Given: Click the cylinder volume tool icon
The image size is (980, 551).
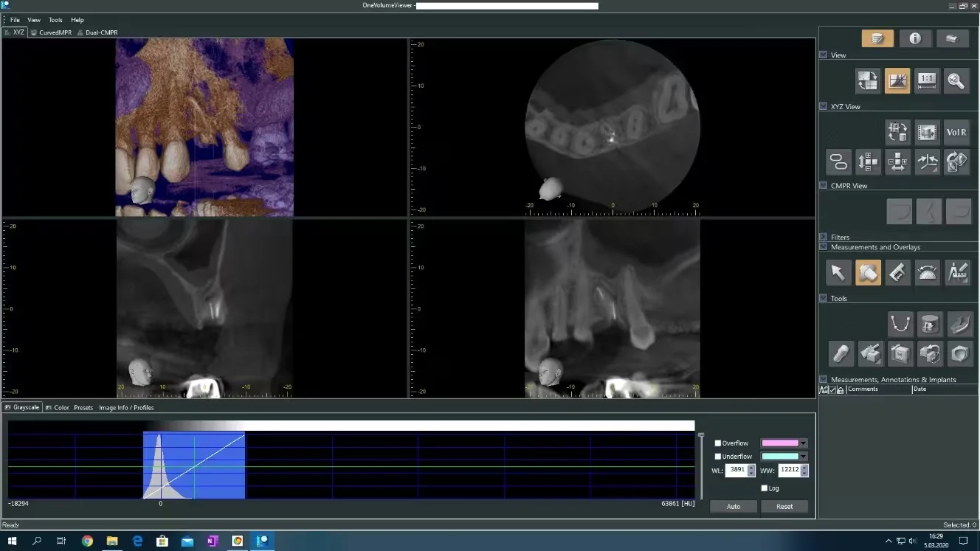Looking at the screenshot, I should tap(930, 324).
